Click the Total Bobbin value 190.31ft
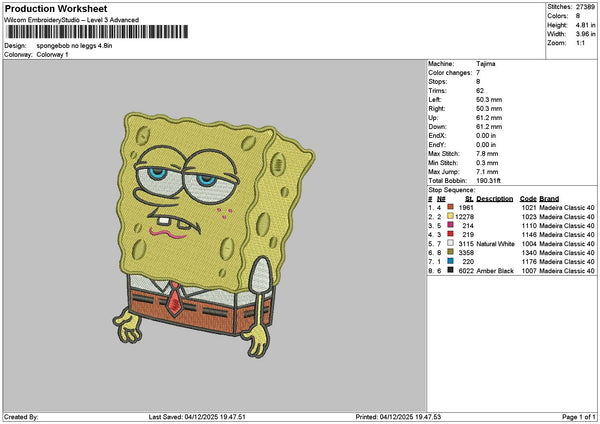Image resolution: width=600 pixels, height=424 pixels. tap(488, 181)
